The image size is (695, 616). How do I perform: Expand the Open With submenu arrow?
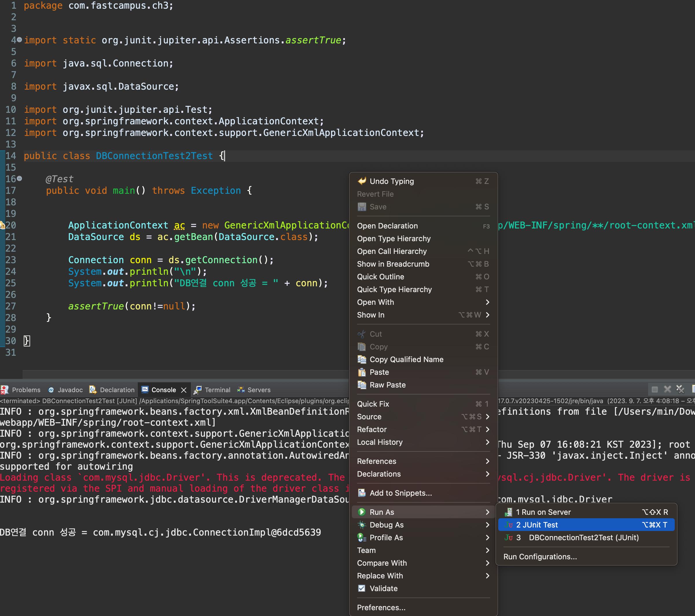click(487, 302)
